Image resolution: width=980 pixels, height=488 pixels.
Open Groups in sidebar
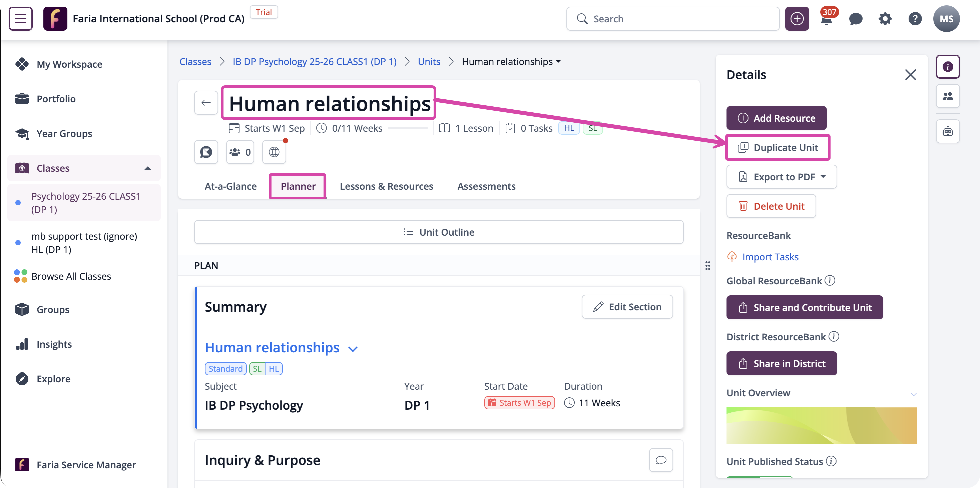pos(84,309)
